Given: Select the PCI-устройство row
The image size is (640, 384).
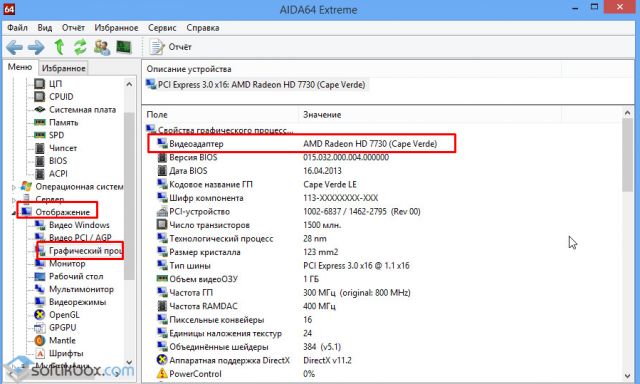Looking at the screenshot, I should click(x=288, y=211).
